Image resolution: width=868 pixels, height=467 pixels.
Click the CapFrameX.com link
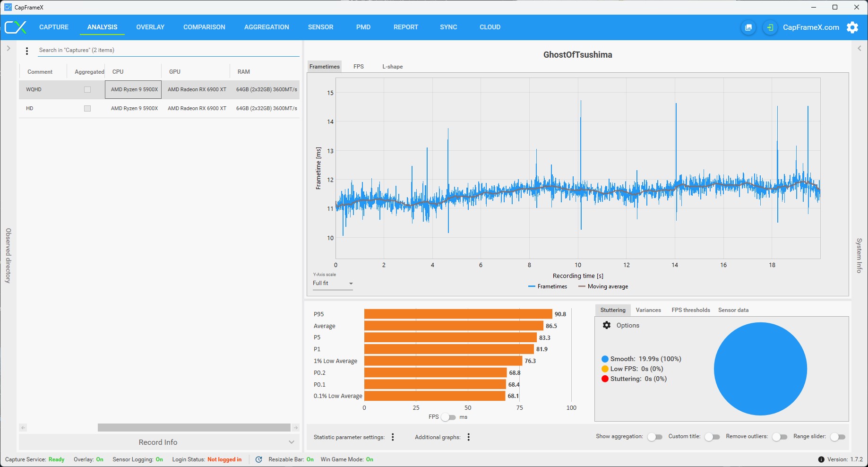(811, 27)
